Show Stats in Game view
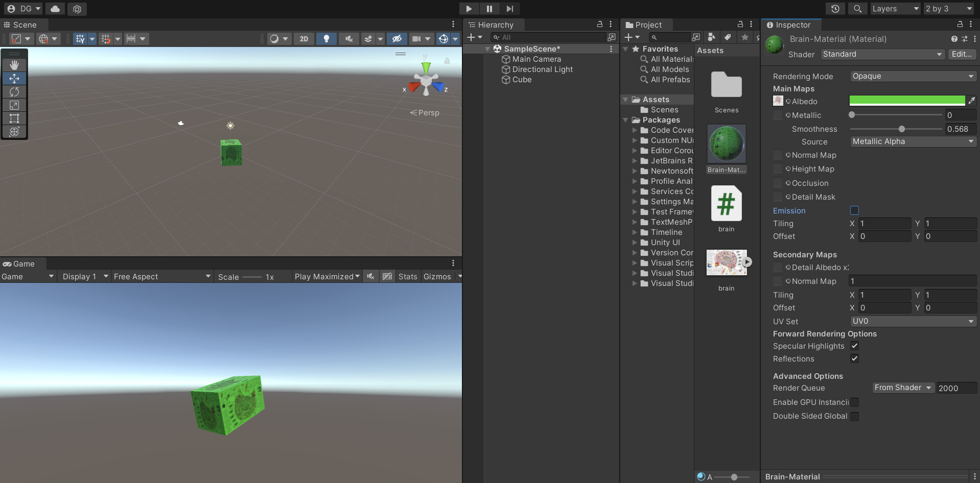The width and height of the screenshot is (980, 483). (x=407, y=276)
